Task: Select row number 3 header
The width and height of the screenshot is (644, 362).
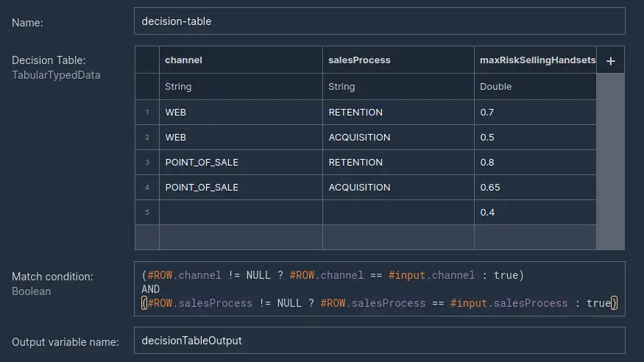Action: 147,162
